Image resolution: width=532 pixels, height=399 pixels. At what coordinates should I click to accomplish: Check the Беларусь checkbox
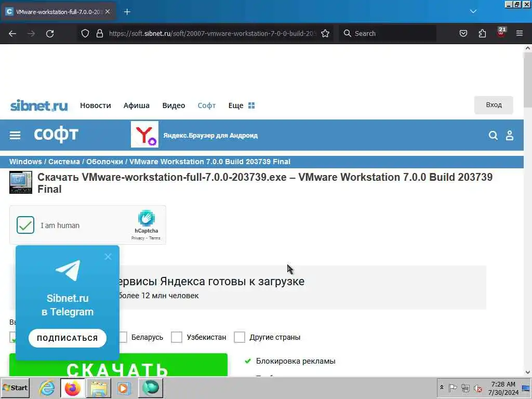pyautogui.click(x=123, y=337)
